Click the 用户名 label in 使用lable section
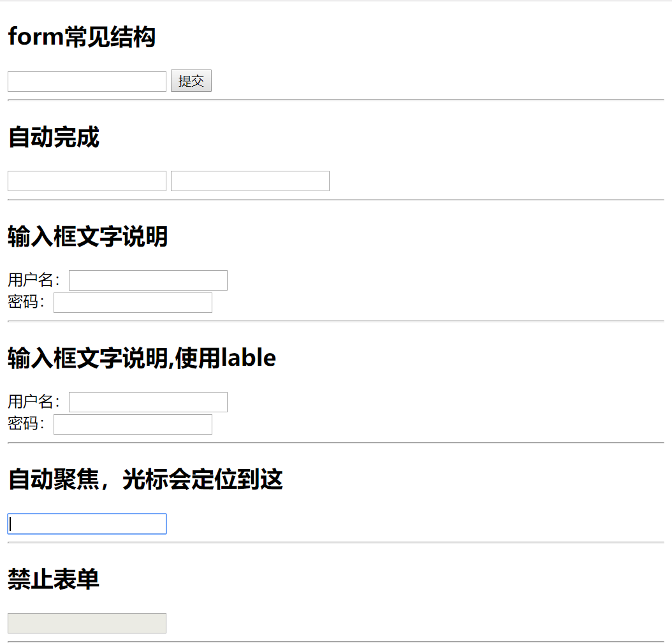The width and height of the screenshot is (672, 643). [33, 402]
